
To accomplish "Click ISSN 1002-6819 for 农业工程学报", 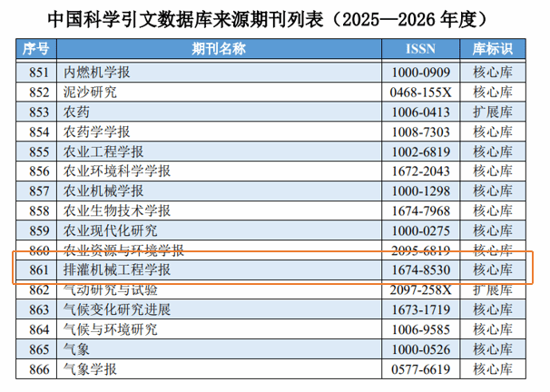I will [421, 152].
